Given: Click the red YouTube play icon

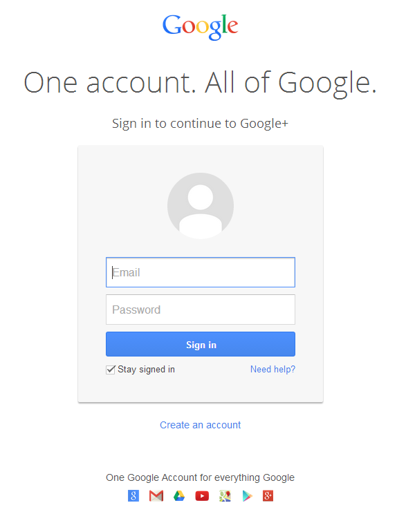Looking at the screenshot, I should pyautogui.click(x=202, y=496).
